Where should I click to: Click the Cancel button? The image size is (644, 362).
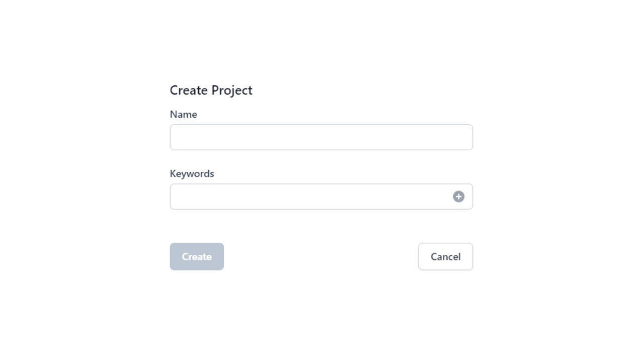[446, 256]
